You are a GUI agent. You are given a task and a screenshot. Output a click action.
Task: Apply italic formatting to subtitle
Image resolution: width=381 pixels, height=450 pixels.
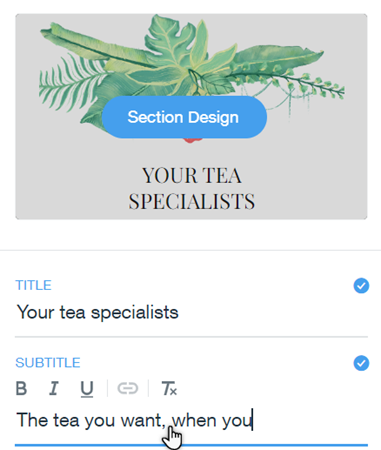click(54, 388)
